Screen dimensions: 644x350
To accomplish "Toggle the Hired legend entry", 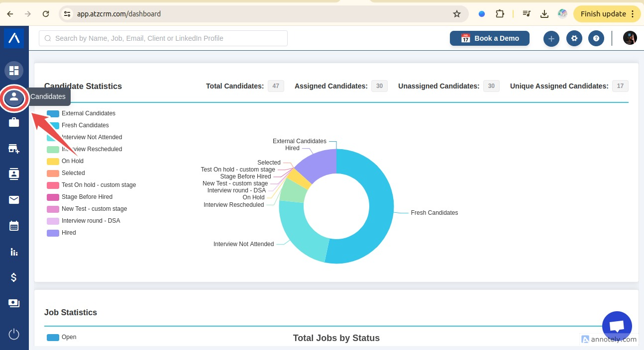I will [69, 233].
